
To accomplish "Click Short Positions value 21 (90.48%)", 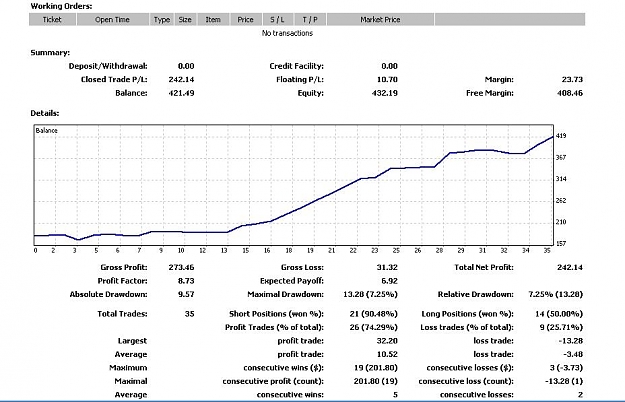I will pyautogui.click(x=373, y=314).
